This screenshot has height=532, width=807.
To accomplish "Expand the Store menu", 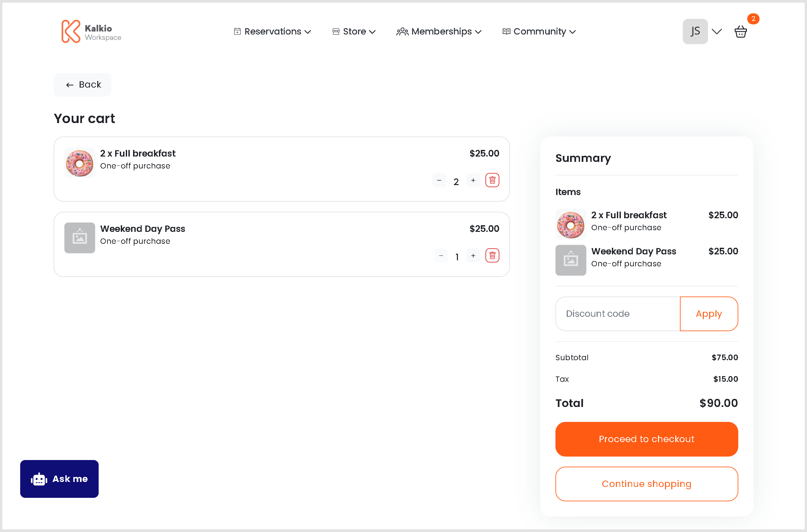I will (x=354, y=32).
